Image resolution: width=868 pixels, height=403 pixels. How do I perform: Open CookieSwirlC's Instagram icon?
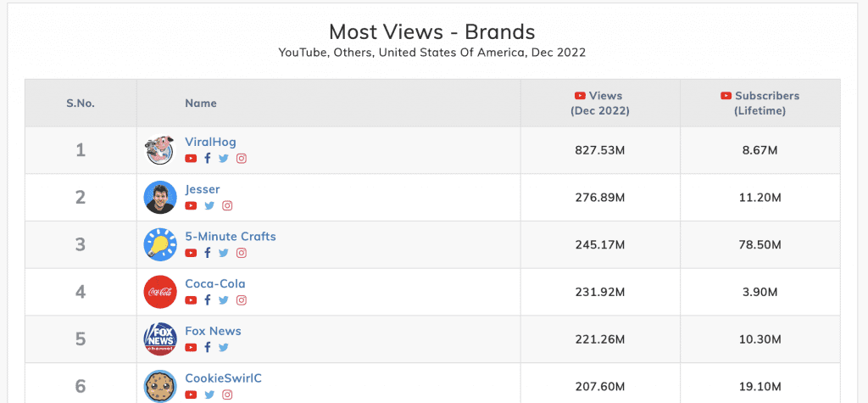(227, 395)
